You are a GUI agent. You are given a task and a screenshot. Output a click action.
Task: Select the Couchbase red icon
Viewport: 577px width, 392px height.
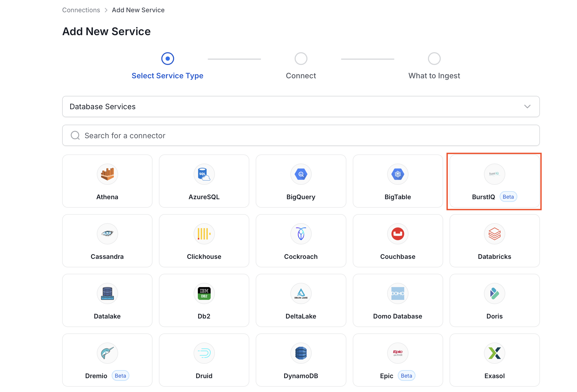pos(398,234)
